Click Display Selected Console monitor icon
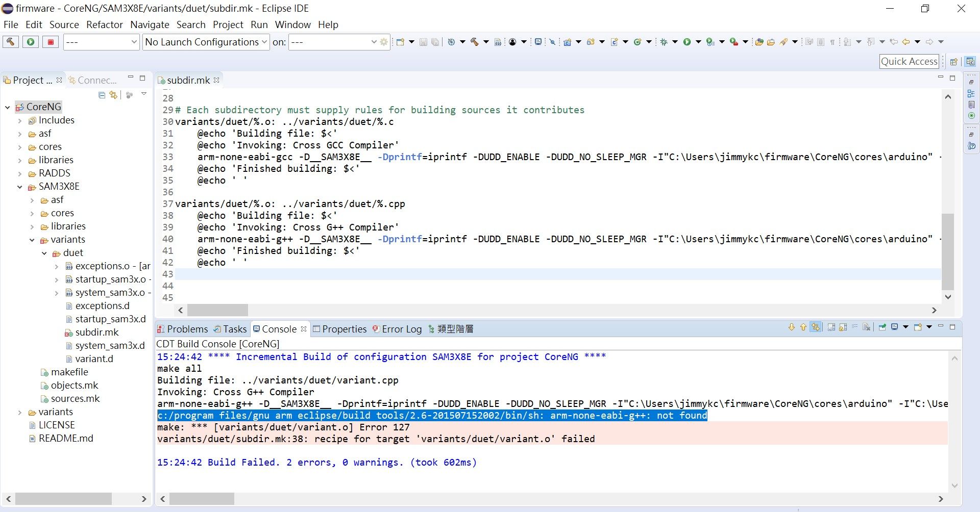 tap(895, 327)
